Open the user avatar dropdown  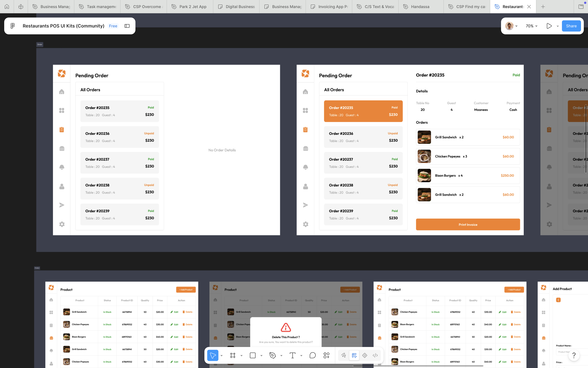pyautogui.click(x=511, y=26)
